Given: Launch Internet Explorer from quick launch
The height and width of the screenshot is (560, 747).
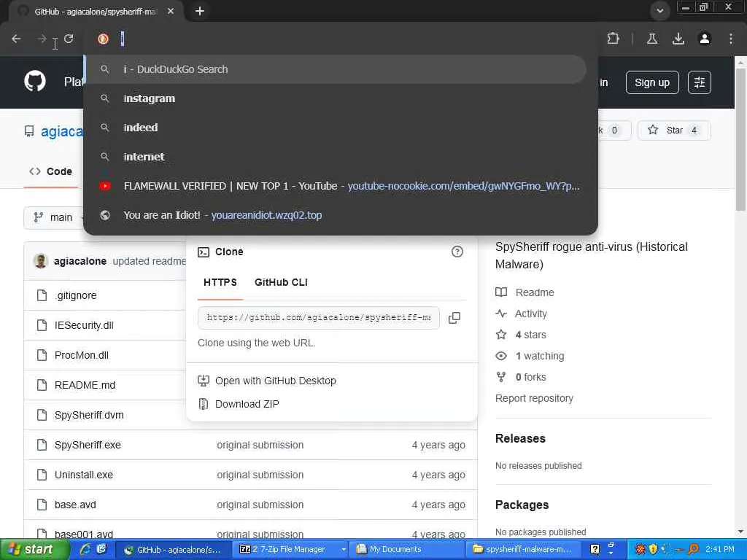Looking at the screenshot, I should coord(86,550).
